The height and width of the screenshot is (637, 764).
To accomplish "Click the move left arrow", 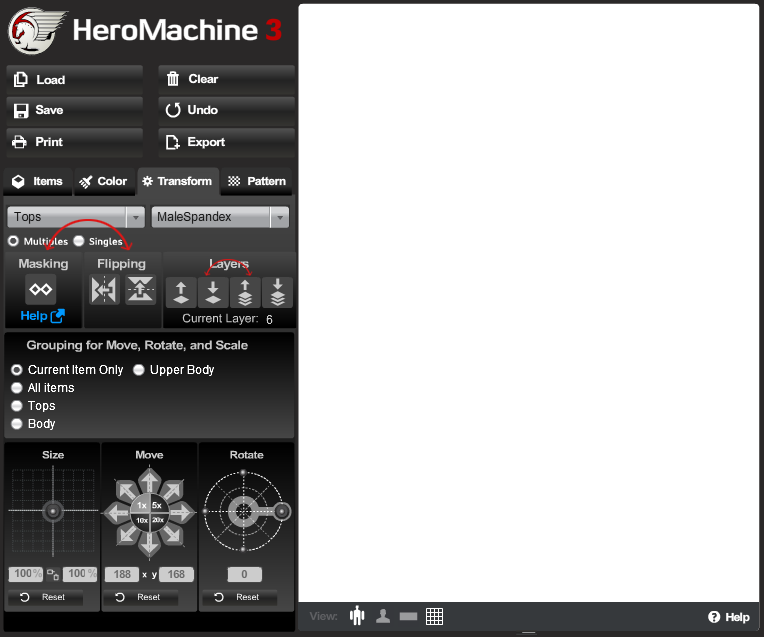I will pyautogui.click(x=117, y=512).
